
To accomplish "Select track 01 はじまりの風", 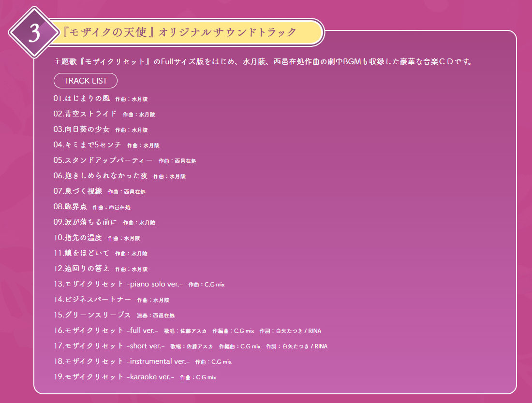I will point(82,99).
